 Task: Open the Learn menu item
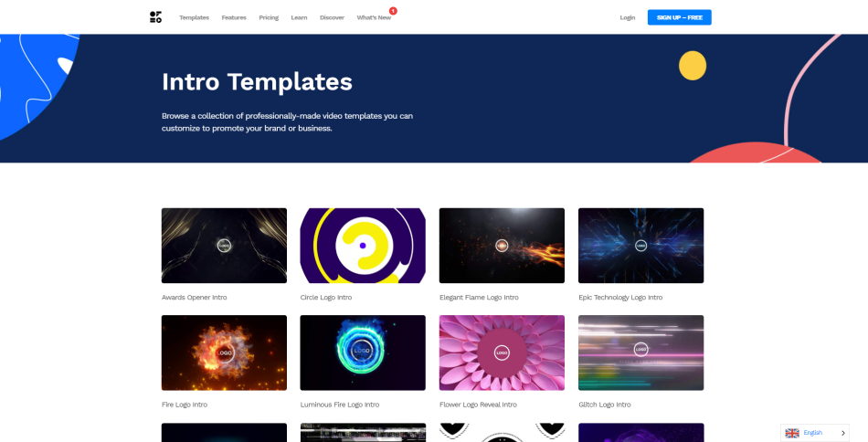tap(299, 17)
